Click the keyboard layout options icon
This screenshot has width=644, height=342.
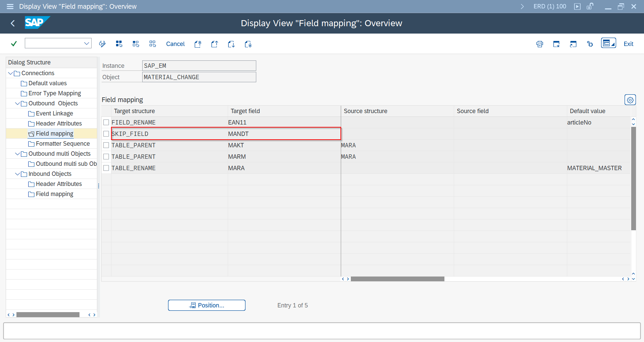click(608, 43)
